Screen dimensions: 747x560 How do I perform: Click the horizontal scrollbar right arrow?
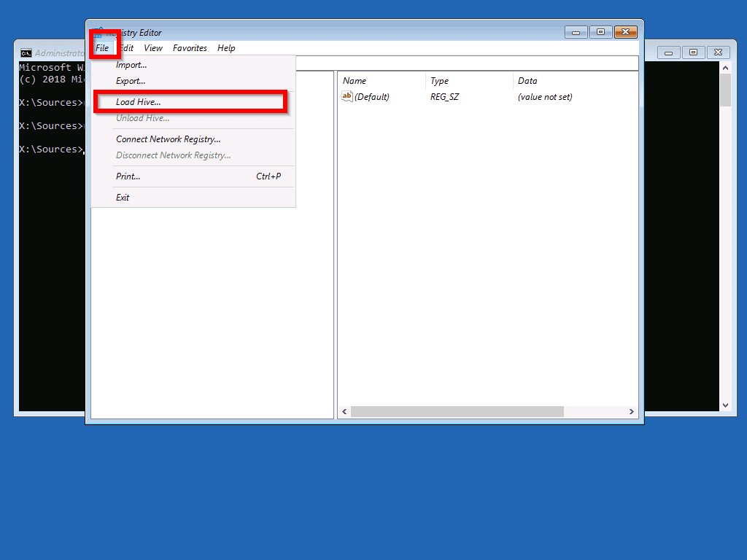tap(632, 411)
